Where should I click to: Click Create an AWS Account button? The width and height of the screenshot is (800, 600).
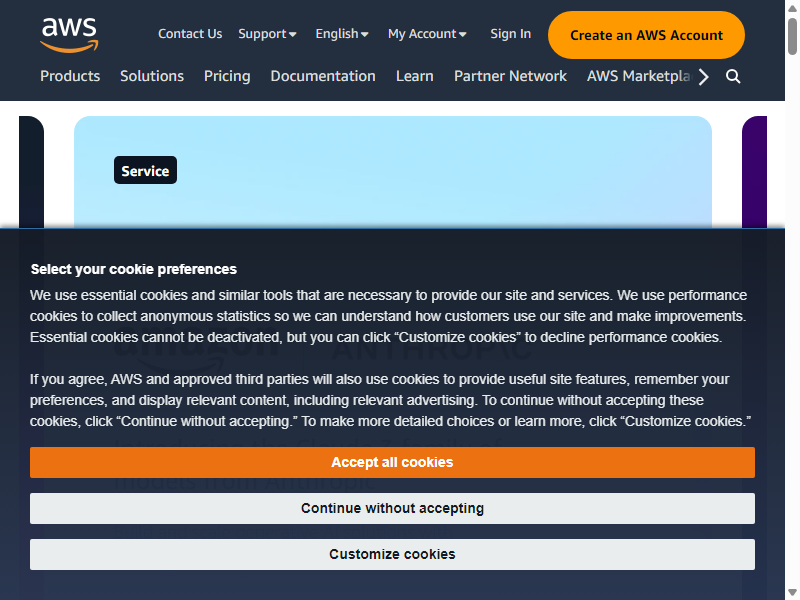click(646, 35)
